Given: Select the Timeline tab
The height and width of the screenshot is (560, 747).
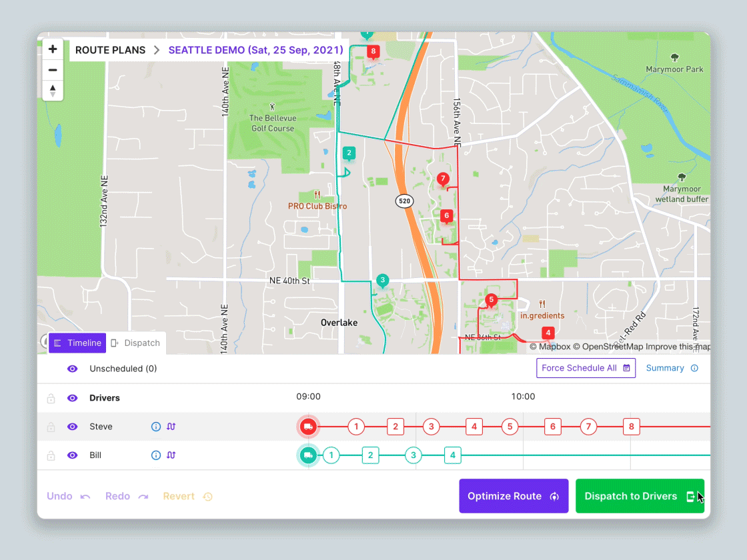Looking at the screenshot, I should 77,343.
